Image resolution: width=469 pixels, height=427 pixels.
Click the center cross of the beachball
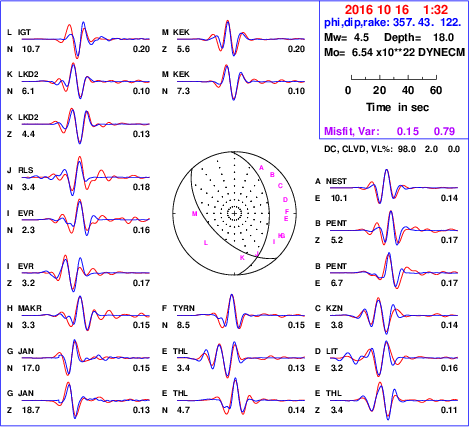click(x=234, y=213)
